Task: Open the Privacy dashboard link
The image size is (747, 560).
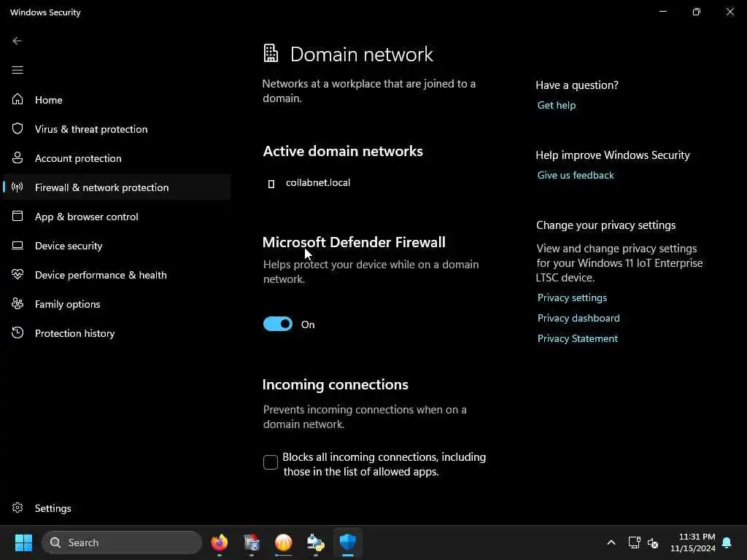Action: point(578,318)
